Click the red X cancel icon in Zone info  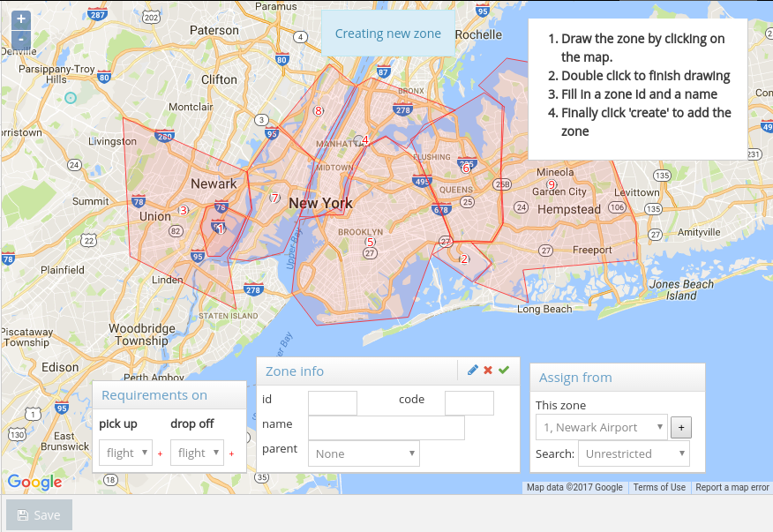[x=488, y=371]
